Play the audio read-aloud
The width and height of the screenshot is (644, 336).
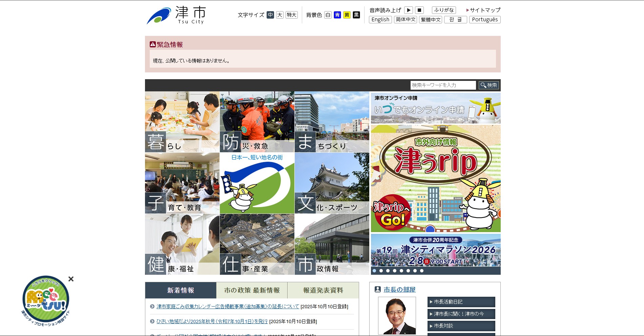click(x=409, y=10)
